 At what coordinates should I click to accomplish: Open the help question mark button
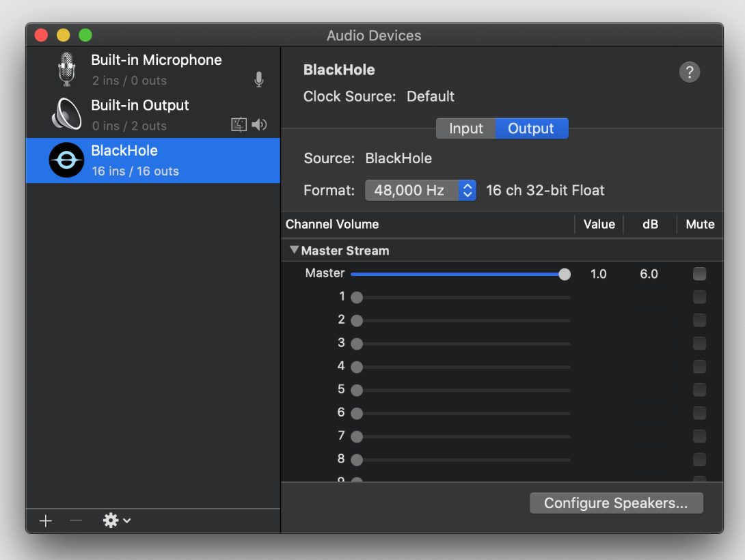690,72
